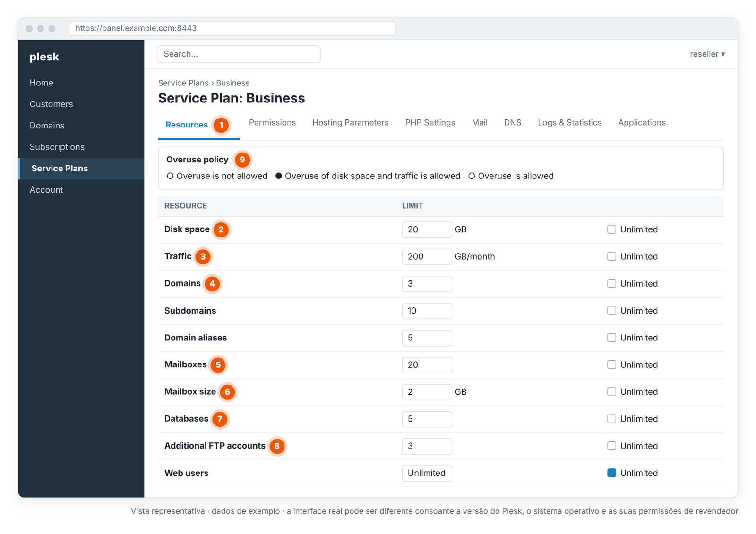Click the orange marker 9 beside Overuse policy

point(242,160)
